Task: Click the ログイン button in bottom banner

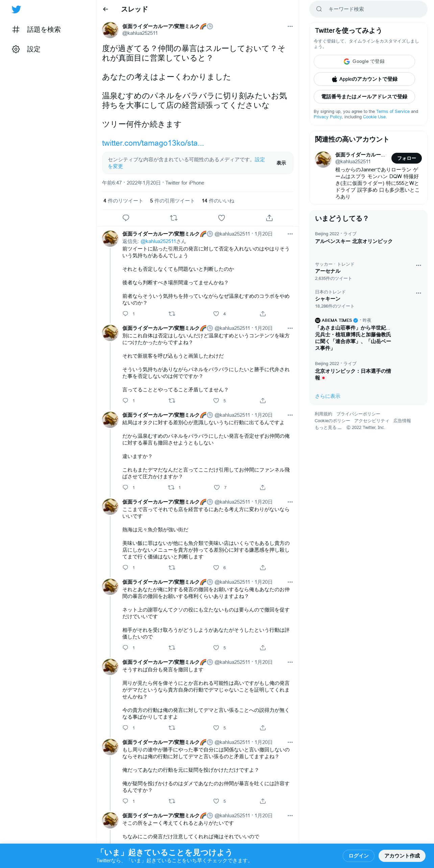Action: [x=358, y=855]
